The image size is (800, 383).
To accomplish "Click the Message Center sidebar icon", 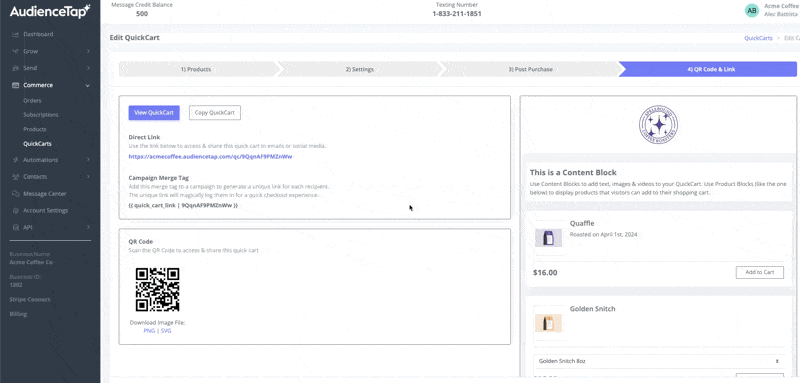I will point(15,194).
